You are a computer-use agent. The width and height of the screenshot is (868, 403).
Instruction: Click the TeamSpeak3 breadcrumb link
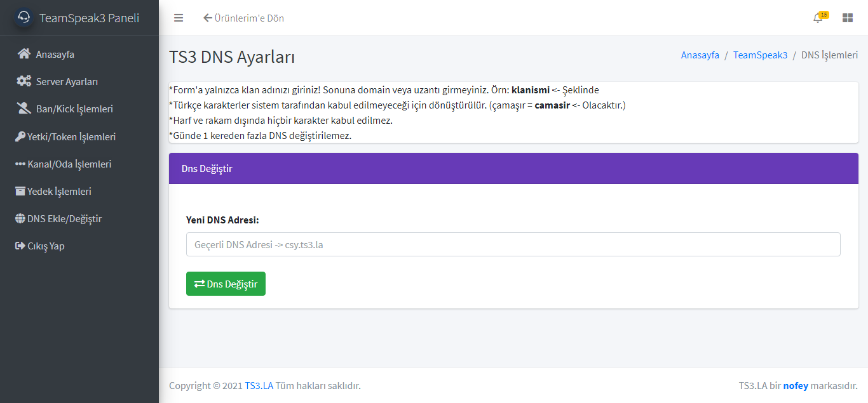[760, 55]
